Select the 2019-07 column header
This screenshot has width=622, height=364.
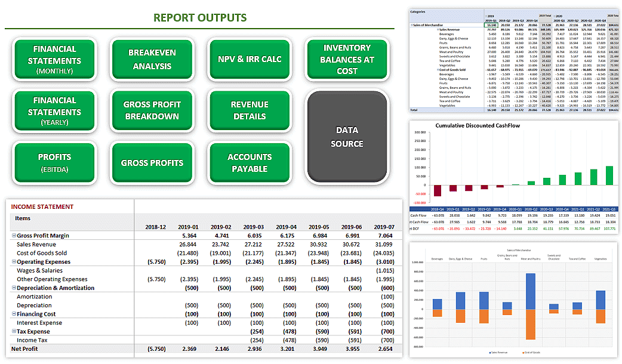[384, 227]
